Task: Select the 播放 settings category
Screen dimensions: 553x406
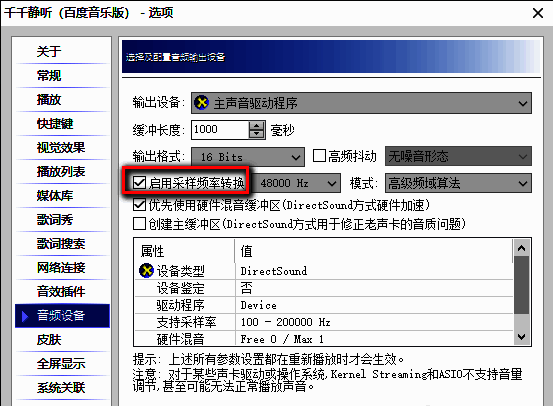Action: [x=49, y=99]
